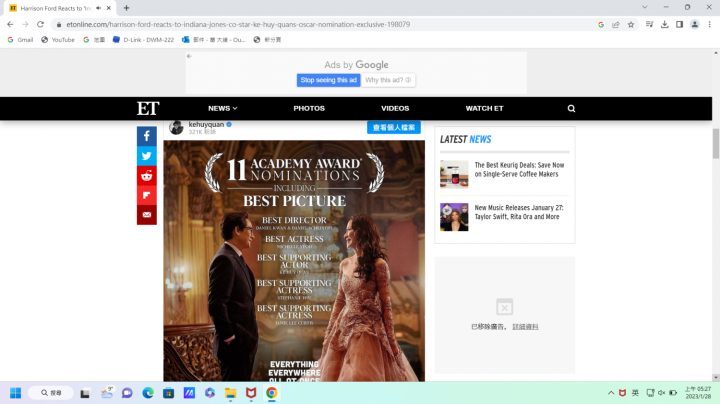
Task: Open reading list icon in toolbar
Action: point(649,24)
